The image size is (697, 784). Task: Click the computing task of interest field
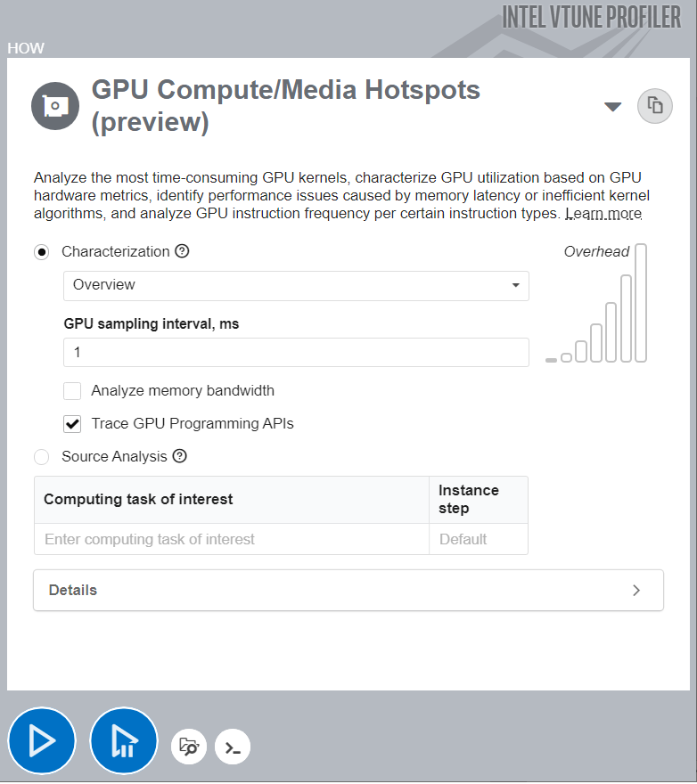click(x=232, y=539)
